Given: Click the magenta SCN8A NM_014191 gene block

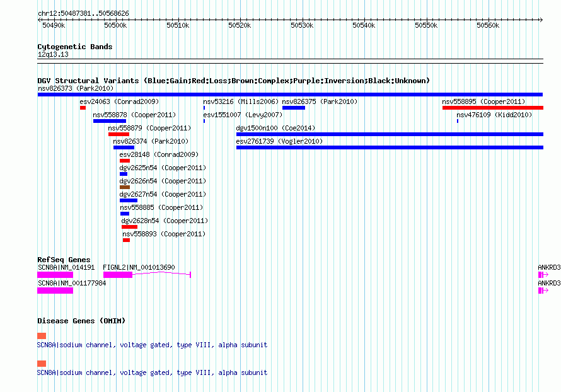Looking at the screenshot, I should point(55,275).
